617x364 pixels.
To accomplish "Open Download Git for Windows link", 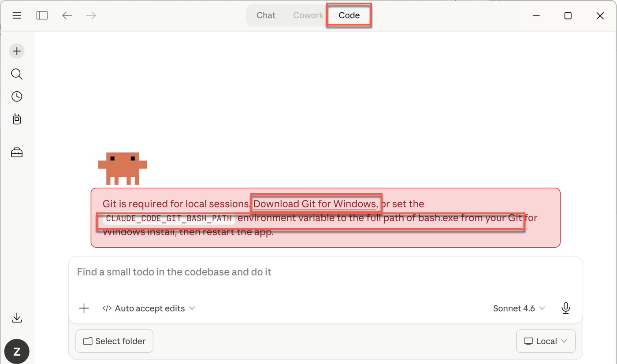I will click(315, 204).
